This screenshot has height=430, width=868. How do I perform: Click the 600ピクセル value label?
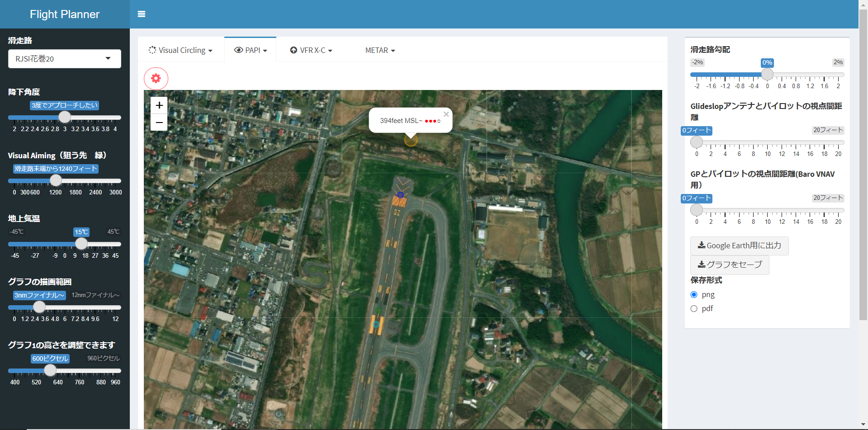(x=50, y=359)
